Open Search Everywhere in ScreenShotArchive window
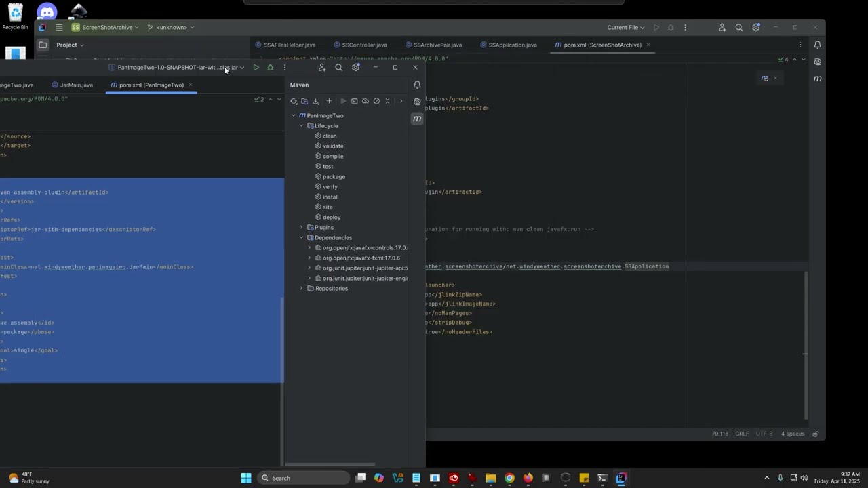Viewport: 868px width, 488px height. coord(739,28)
